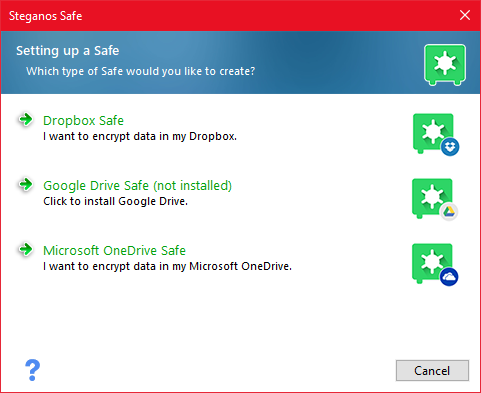This screenshot has height=393, width=481.
Task: Click the small blue Dropbox logo badge
Action: point(450,147)
